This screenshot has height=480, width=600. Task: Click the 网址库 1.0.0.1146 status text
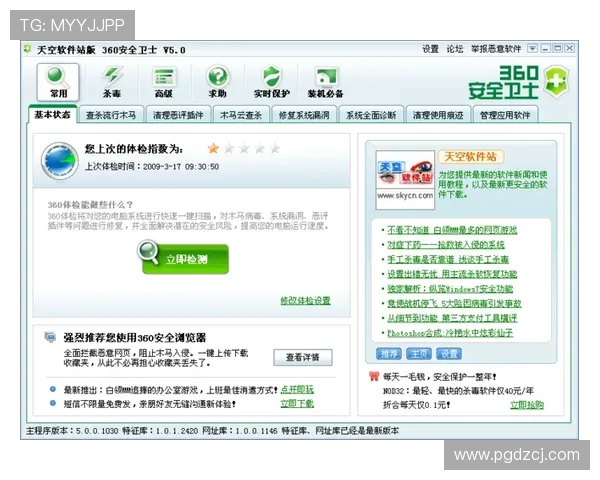tap(240, 431)
